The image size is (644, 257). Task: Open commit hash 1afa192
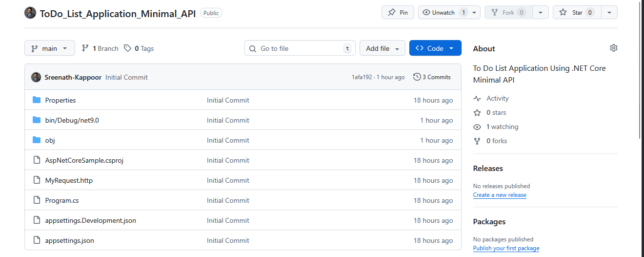click(362, 77)
